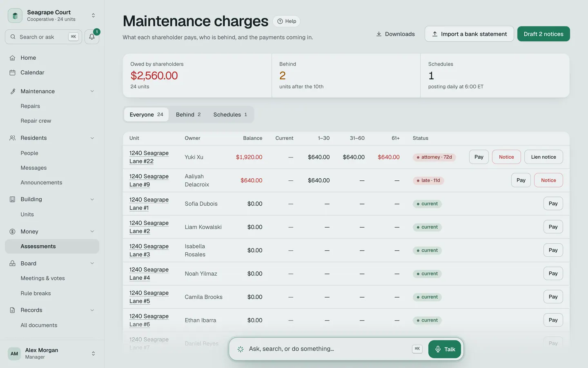The width and height of the screenshot is (588, 368).
Task: Click the Board icon in sidebar
Action: pyautogui.click(x=13, y=263)
